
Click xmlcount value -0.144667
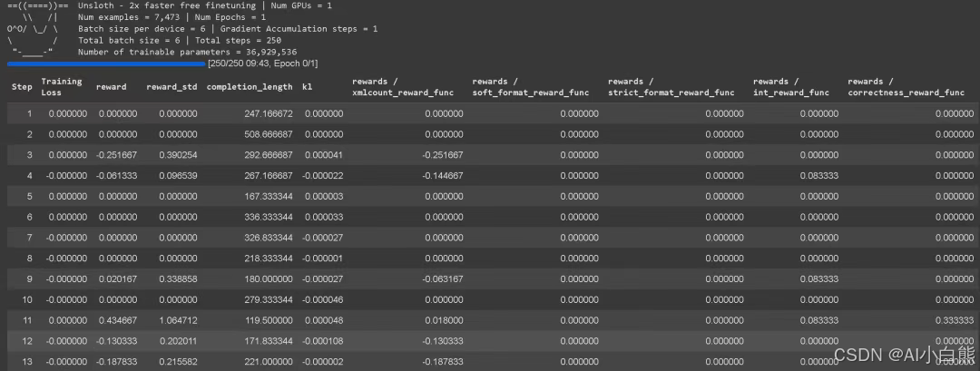tap(443, 175)
